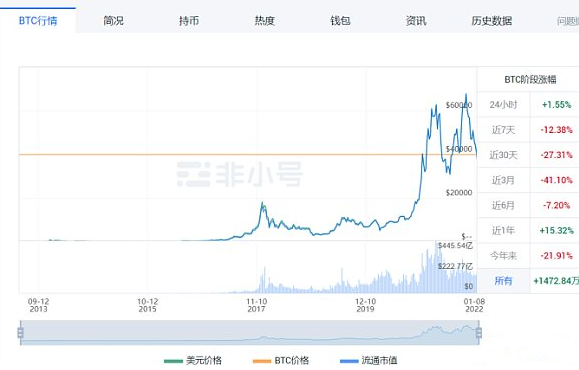
Task: Click the +1.55% change value
Action: [556, 105]
